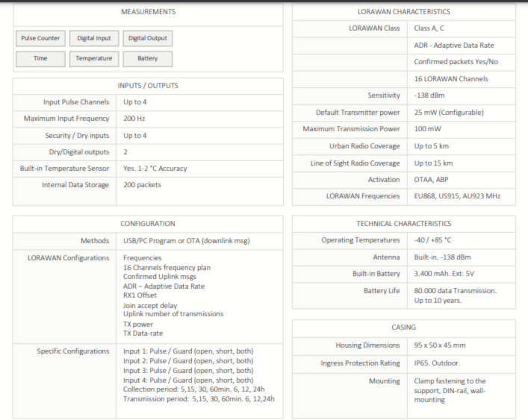The image size is (528, 420).
Task: Click the Battery Life label
Action: pos(382,291)
